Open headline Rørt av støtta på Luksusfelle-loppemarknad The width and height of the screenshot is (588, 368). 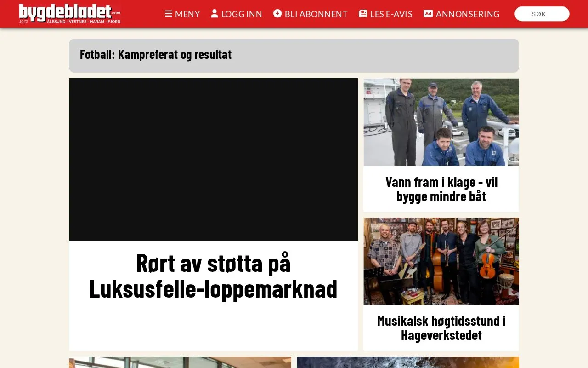213,276
